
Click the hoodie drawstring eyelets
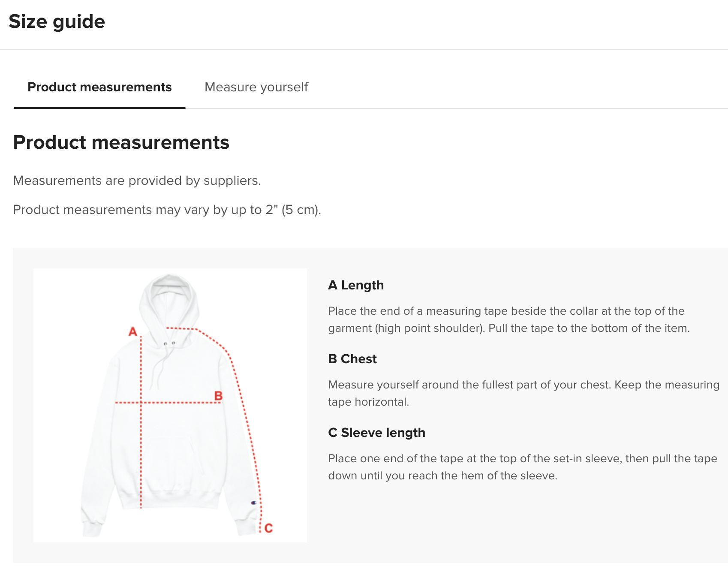point(169,343)
